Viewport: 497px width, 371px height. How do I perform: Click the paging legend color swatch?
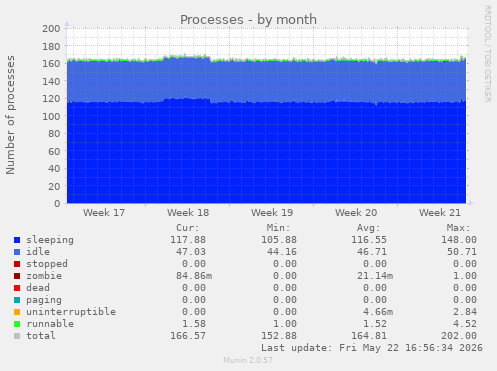pyautogui.click(x=17, y=300)
